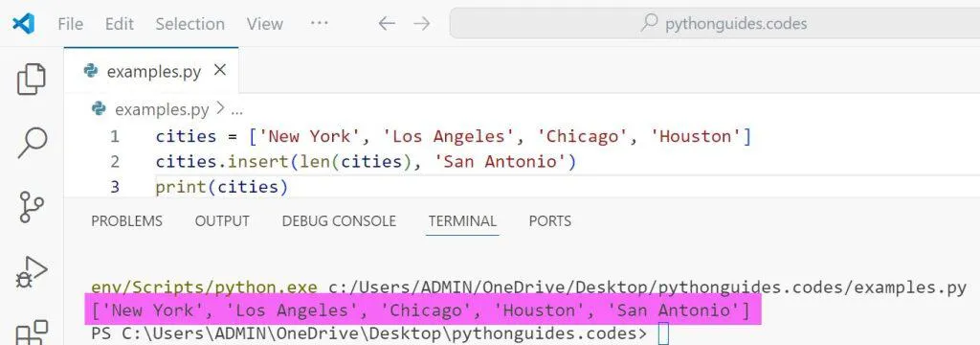Click the 'Houston' string on line 1

point(696,136)
